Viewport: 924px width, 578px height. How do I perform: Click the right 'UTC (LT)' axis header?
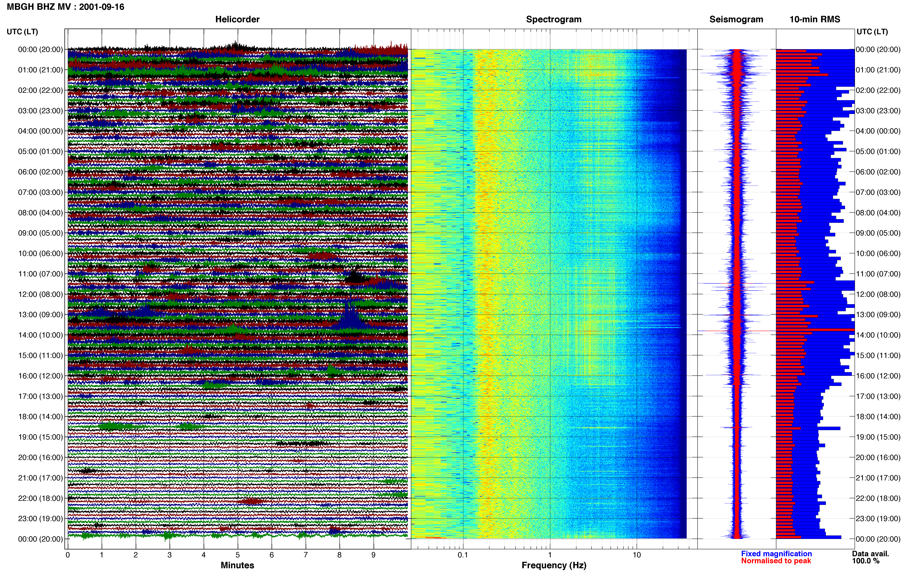click(872, 32)
